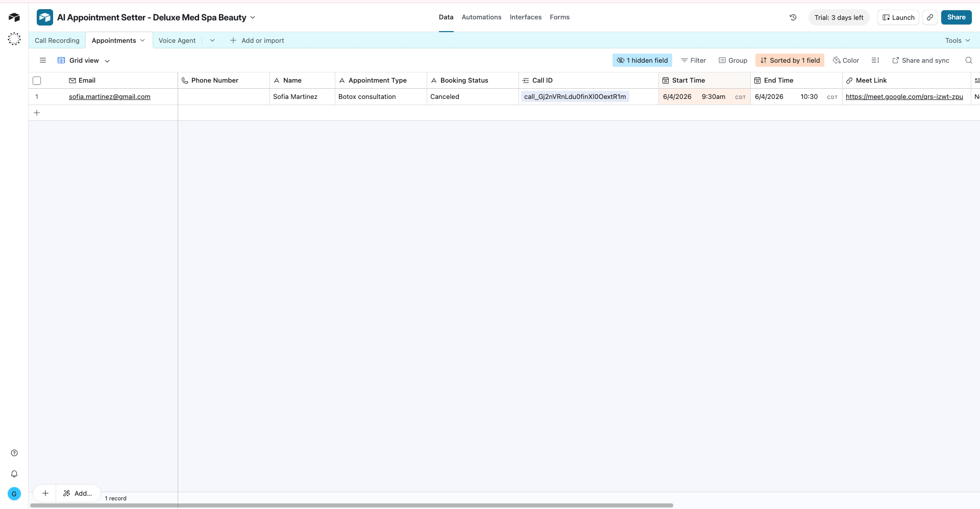Expand the list of all tables chevron
Image resolution: width=980 pixels, height=509 pixels.
tap(212, 40)
